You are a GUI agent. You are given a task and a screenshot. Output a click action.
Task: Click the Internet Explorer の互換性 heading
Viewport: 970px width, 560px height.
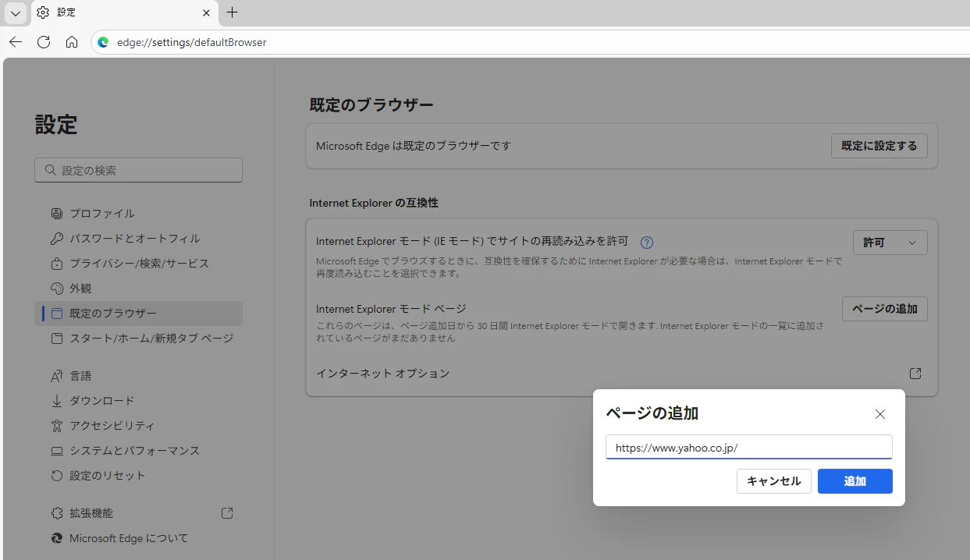(374, 203)
